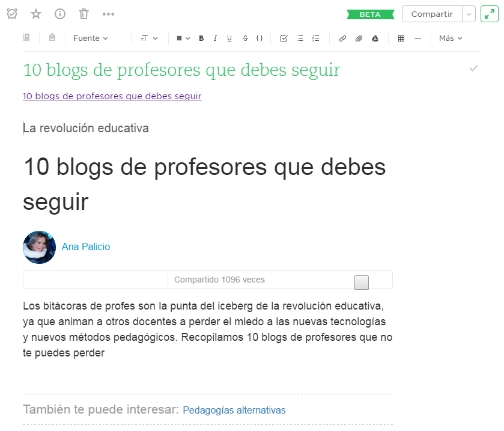Set a reminder with the alarm clock icon
The width and height of the screenshot is (504, 431).
click(x=12, y=14)
